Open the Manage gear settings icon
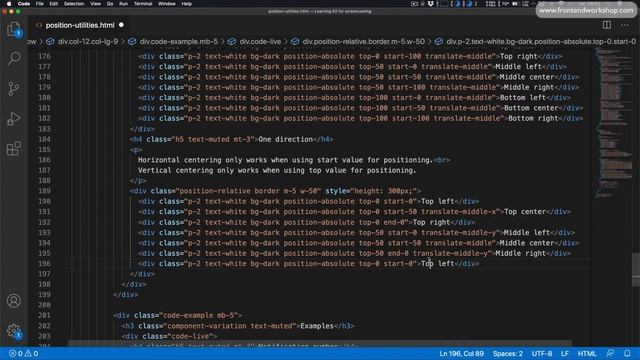 (14, 331)
